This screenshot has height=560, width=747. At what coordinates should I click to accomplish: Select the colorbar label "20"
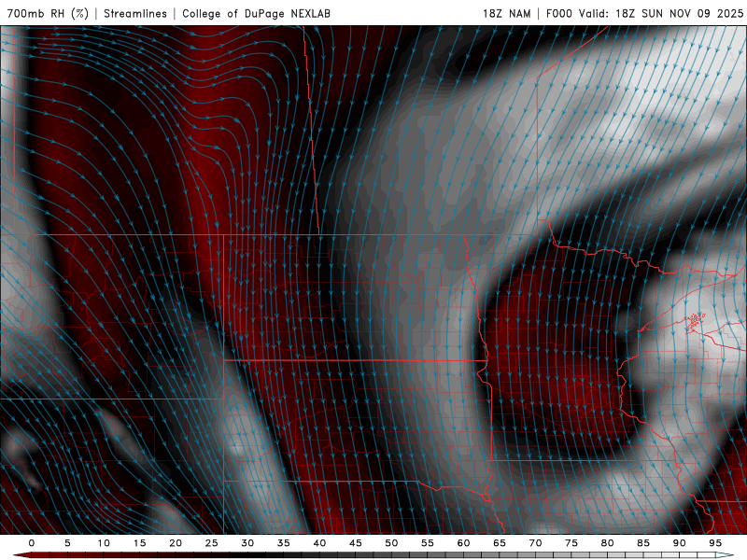click(x=176, y=543)
